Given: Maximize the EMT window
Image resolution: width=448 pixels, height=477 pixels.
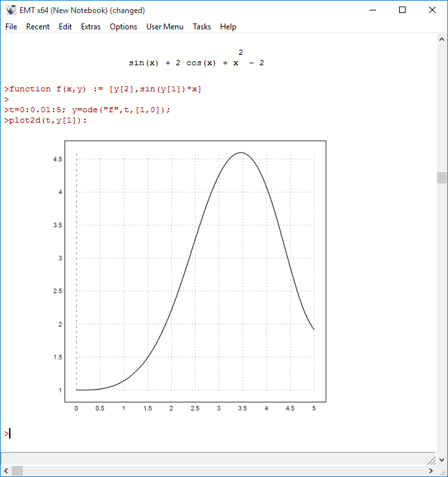Looking at the screenshot, I should point(402,10).
